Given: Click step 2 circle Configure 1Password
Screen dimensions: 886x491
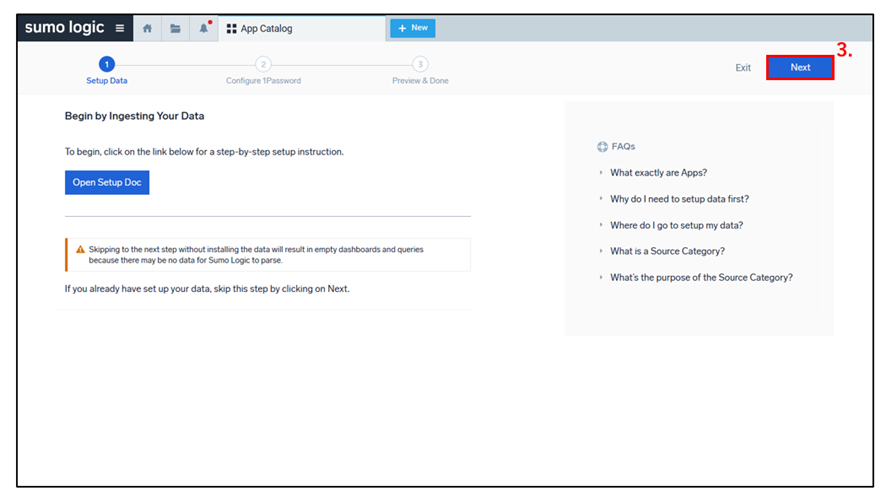Looking at the screenshot, I should 263,64.
